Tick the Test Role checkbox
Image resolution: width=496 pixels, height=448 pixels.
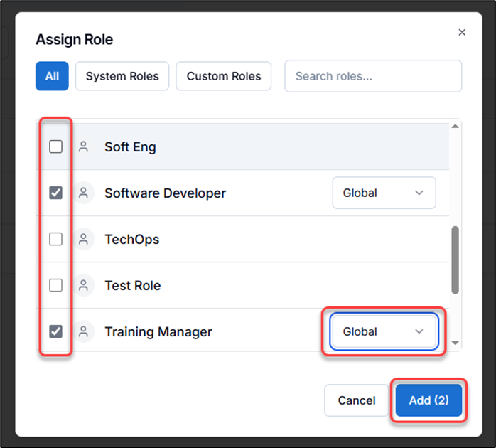pyautogui.click(x=55, y=285)
